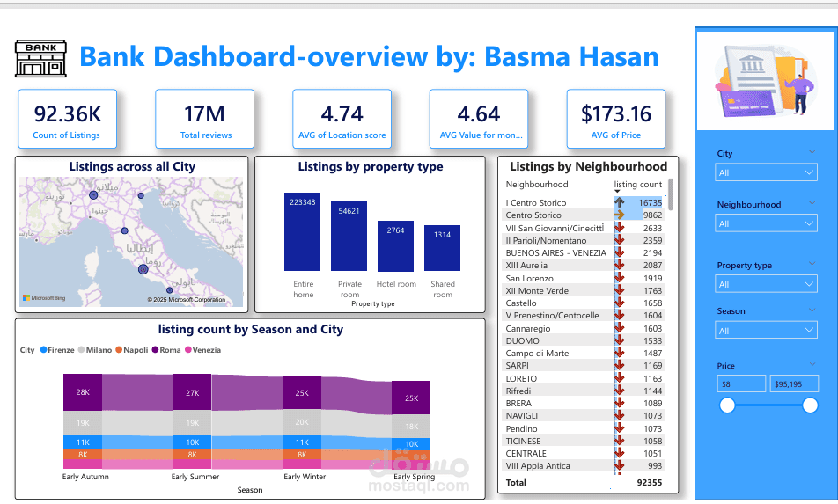The image size is (838, 504).
Task: Click the right price slider handle
Action: pyautogui.click(x=810, y=405)
